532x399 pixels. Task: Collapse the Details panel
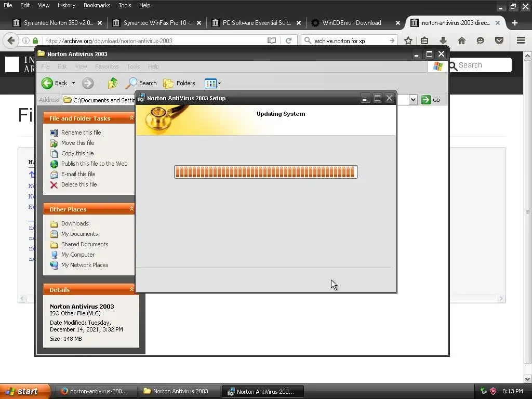131,289
